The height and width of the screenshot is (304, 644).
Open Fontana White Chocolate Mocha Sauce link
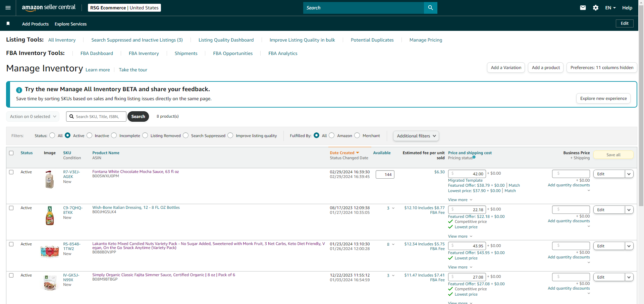[136, 172]
